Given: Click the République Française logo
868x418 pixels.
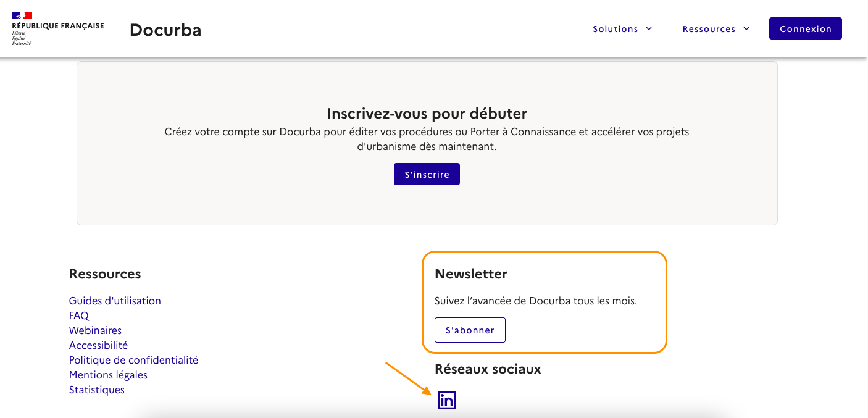Looking at the screenshot, I should 57,29.
